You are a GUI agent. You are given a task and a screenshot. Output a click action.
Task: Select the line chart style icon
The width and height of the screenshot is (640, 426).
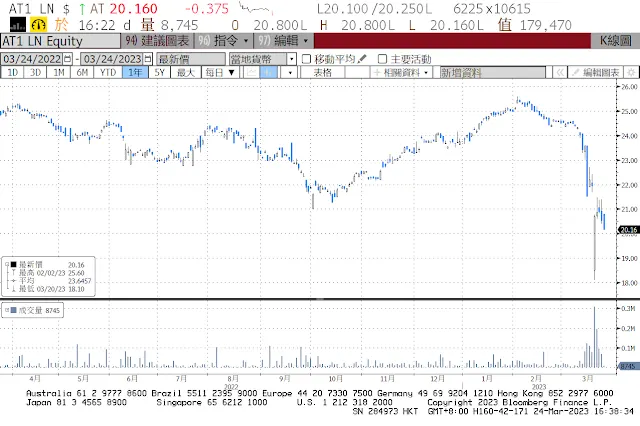(x=252, y=73)
